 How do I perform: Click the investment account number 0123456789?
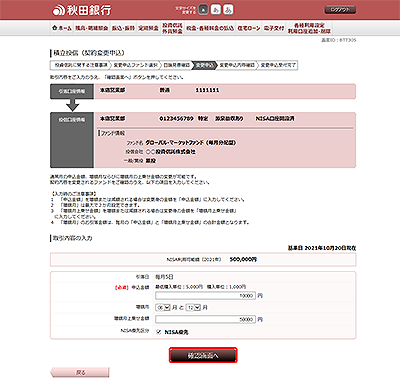[x=176, y=119]
